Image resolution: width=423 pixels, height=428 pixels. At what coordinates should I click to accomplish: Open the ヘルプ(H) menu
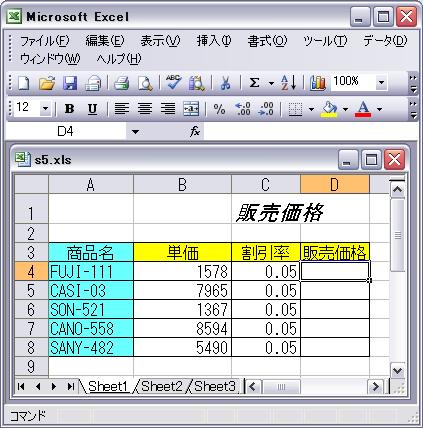tap(119, 59)
